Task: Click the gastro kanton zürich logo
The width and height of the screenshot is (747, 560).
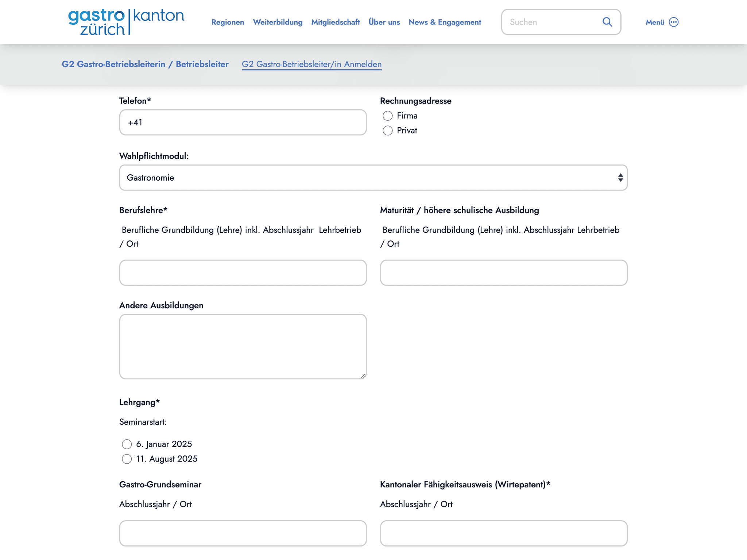Action: click(126, 22)
